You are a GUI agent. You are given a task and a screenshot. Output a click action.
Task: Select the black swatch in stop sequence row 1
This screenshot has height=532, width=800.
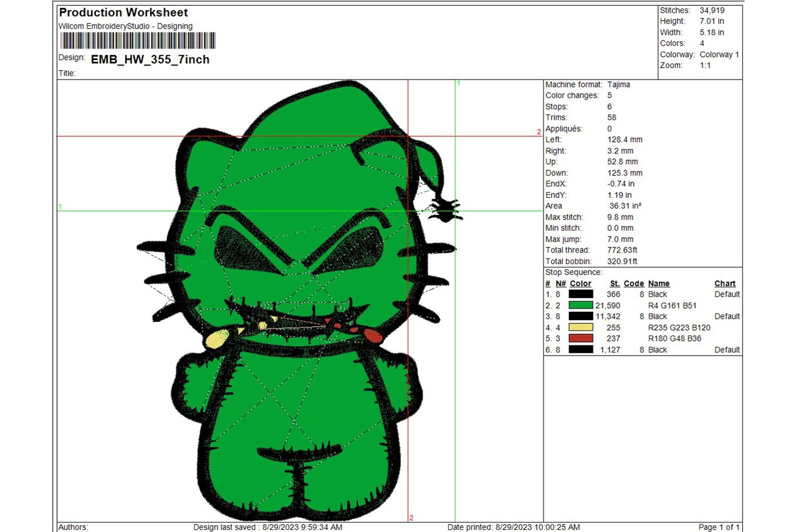(x=581, y=294)
